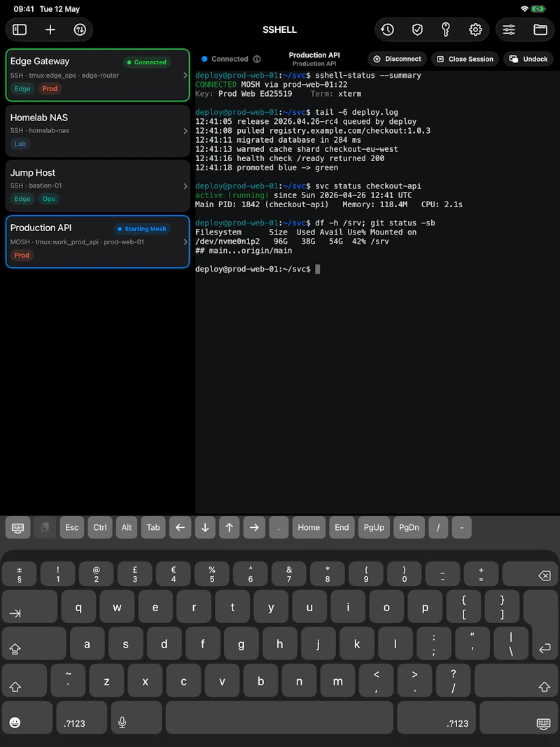560x747 pixels.
Task: Click the Disconnect button
Action: 397,59
